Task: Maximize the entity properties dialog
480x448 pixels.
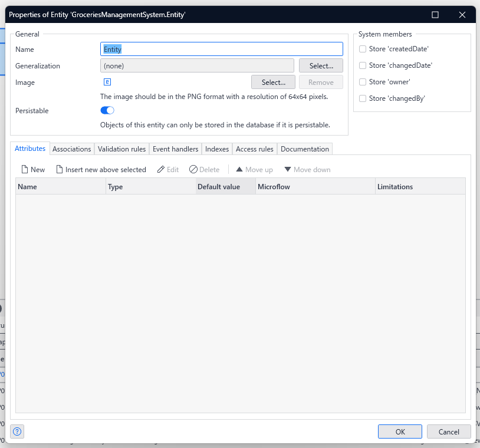Action: [x=435, y=15]
